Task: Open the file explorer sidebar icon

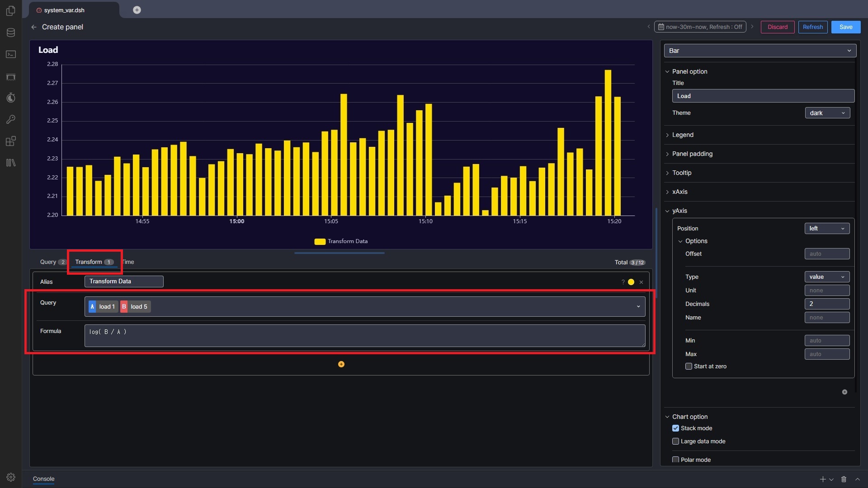Action: (x=11, y=10)
